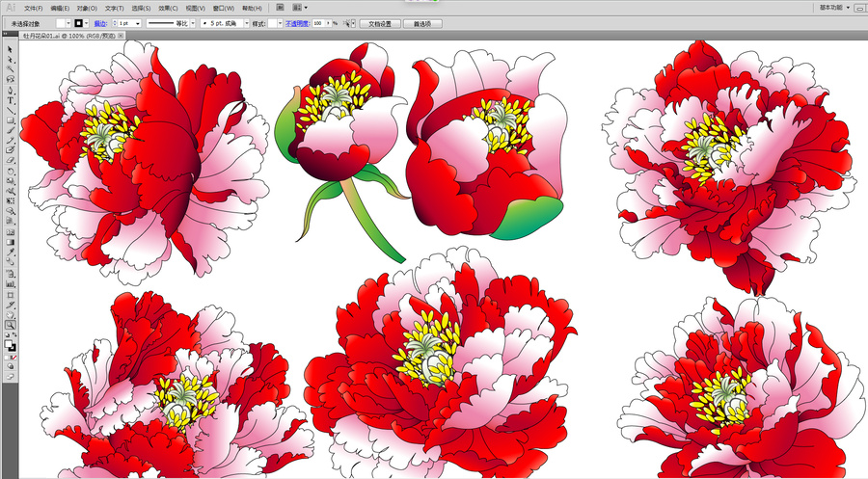This screenshot has height=479, width=868.
Task: Open the 帮助(H) menu
Action: click(252, 9)
